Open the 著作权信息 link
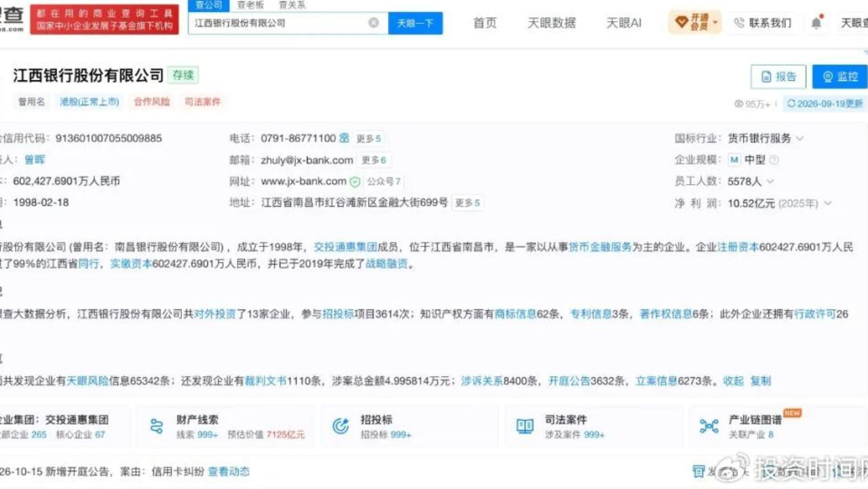868x489 pixels. (666, 314)
